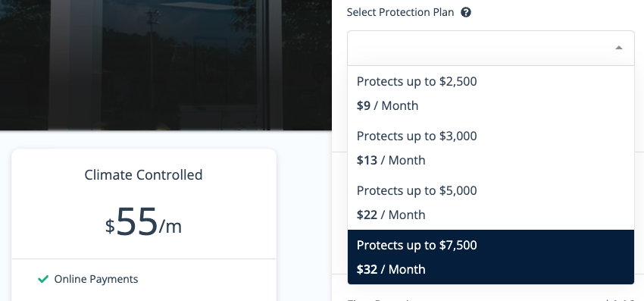Select highlighted Protects up to $7,500 option
Screen dimensions: 644x301
491,257
